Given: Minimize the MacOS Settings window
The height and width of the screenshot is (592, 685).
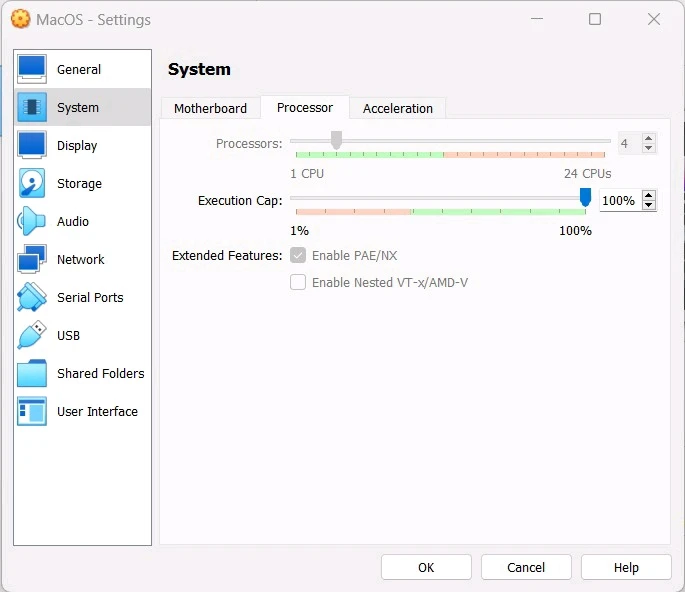Looking at the screenshot, I should pyautogui.click(x=537, y=19).
